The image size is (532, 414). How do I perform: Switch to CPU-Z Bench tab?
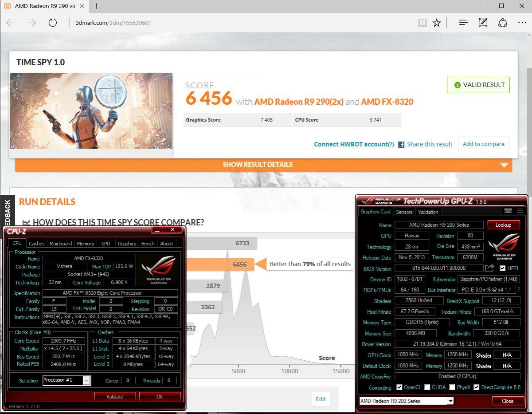(148, 244)
